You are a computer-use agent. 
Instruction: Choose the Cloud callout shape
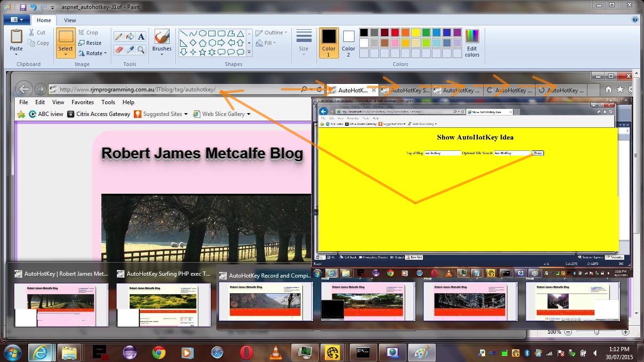click(240, 52)
